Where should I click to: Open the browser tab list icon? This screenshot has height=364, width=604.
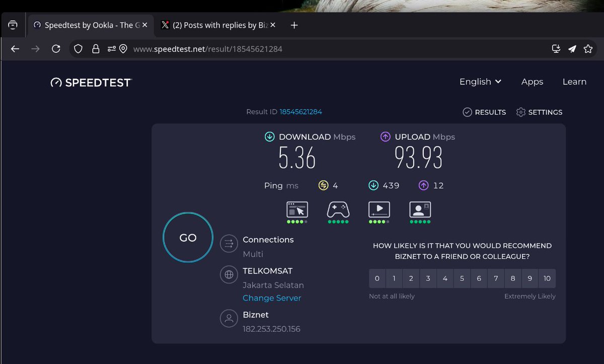13,25
